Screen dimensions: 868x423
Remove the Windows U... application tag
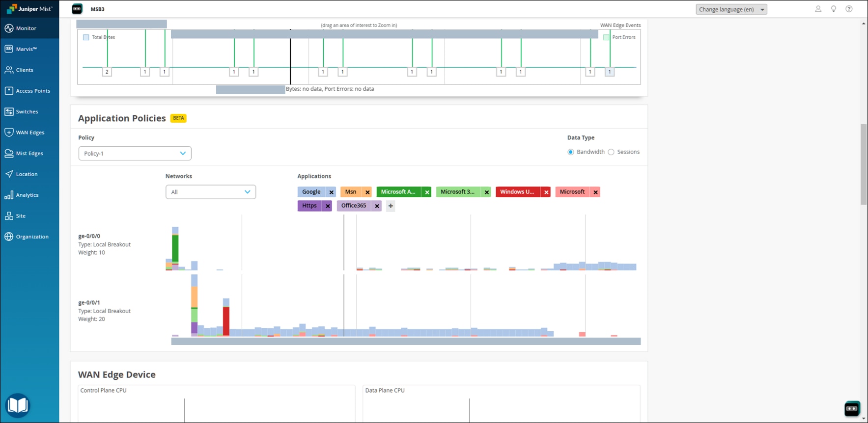click(x=546, y=192)
